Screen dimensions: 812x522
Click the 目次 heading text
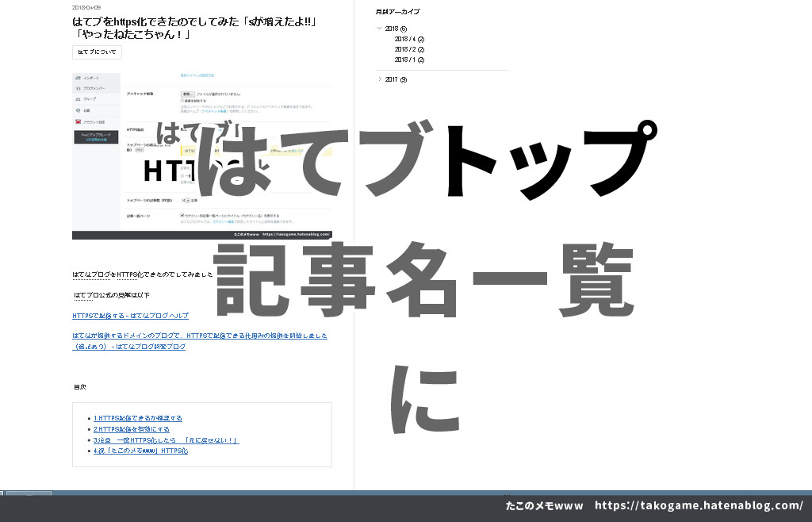point(80,387)
